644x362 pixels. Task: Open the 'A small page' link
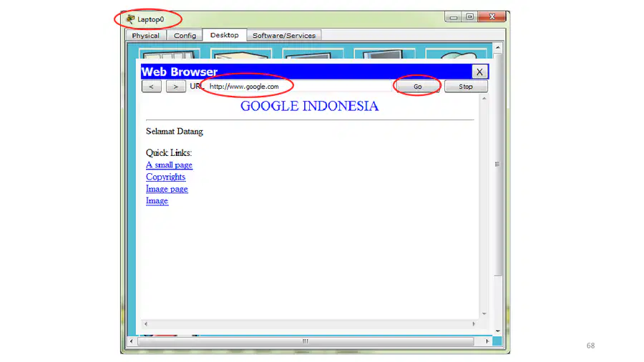tap(169, 165)
